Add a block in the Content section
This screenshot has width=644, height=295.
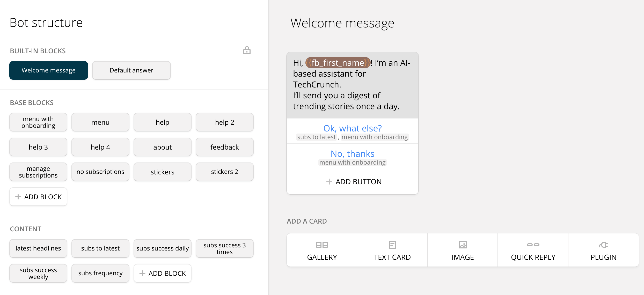(163, 273)
